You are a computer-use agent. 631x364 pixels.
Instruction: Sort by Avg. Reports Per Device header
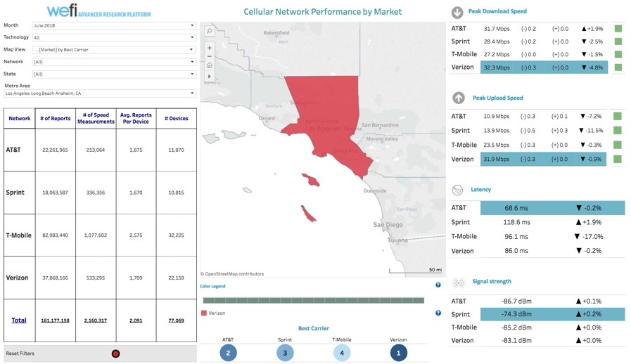(x=136, y=118)
